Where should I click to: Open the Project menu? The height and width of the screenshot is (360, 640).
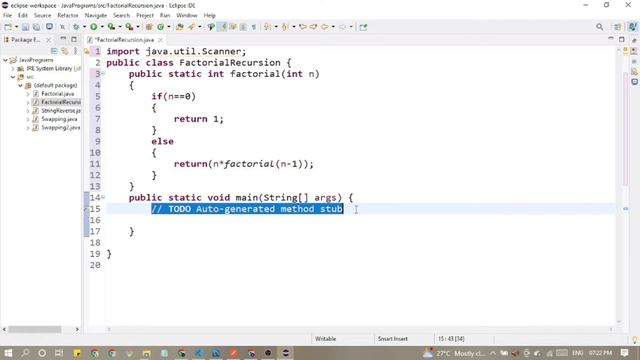point(145,16)
